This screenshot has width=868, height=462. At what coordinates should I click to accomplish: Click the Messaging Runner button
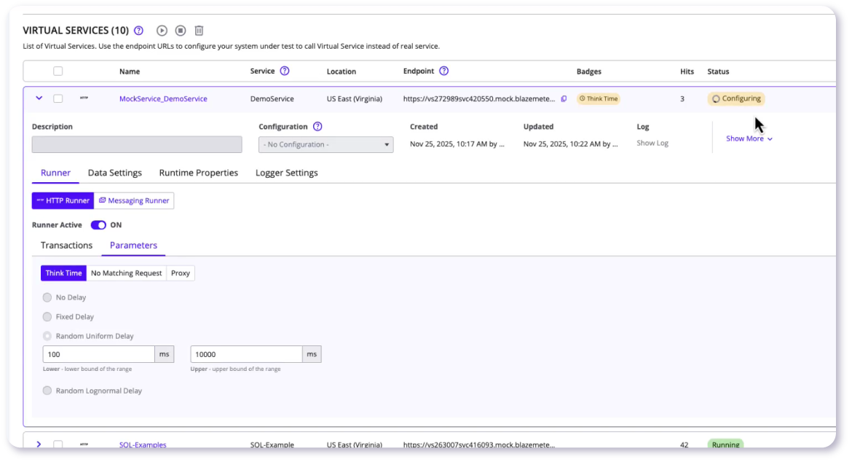click(x=134, y=200)
